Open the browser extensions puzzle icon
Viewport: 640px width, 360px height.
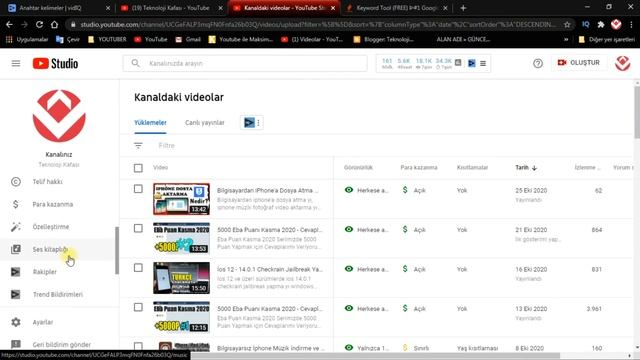601,24
